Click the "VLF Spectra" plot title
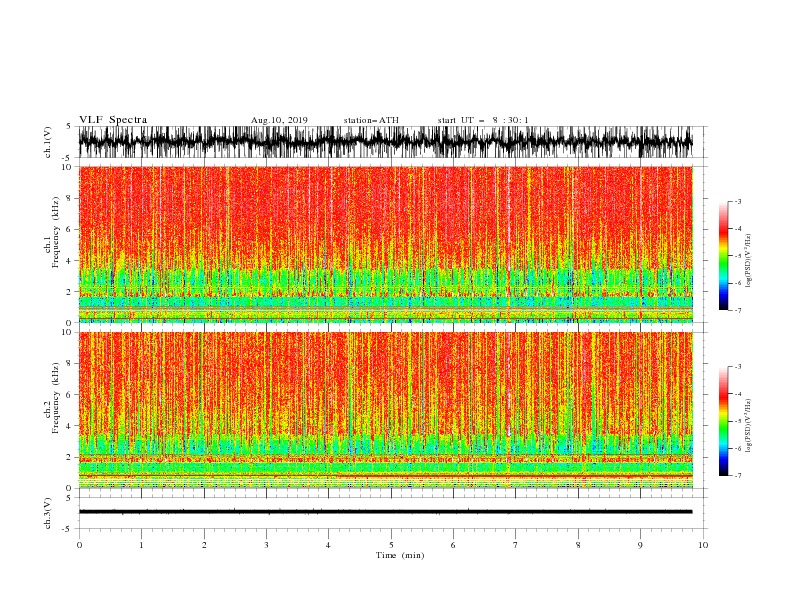 [113, 120]
